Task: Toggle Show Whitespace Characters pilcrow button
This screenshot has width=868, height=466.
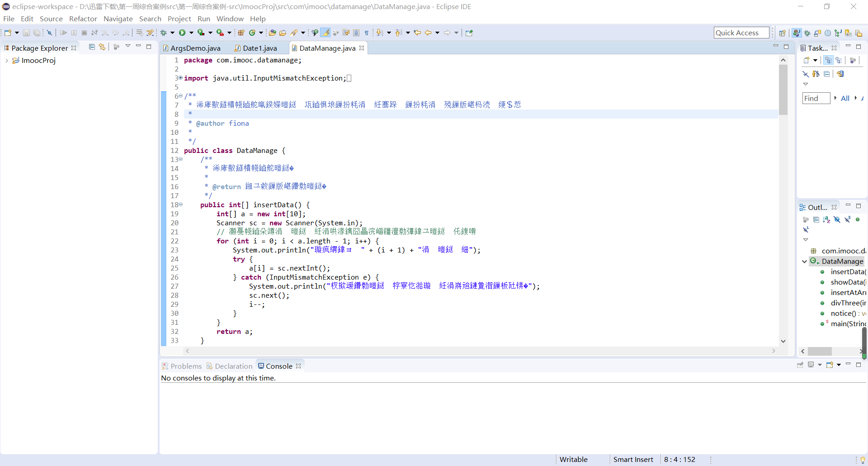Action: (367, 33)
